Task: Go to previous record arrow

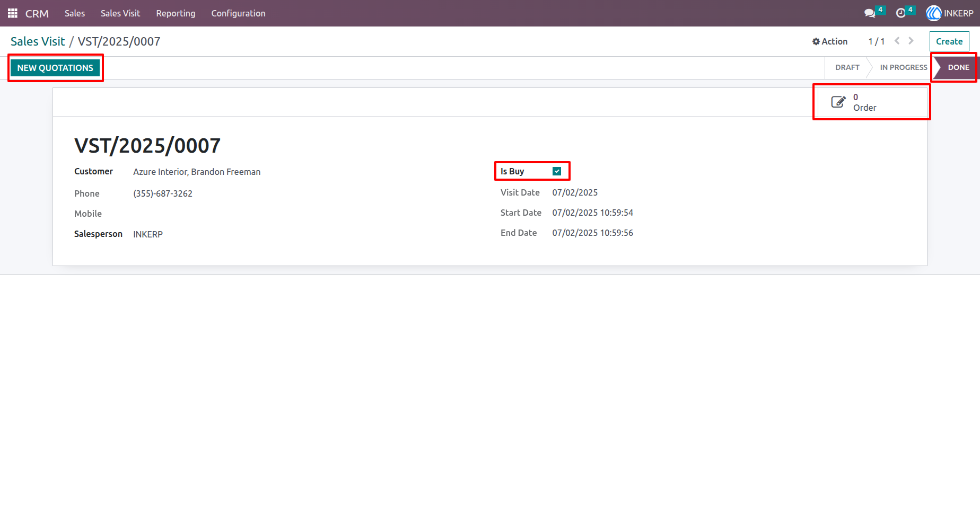Action: tap(897, 41)
